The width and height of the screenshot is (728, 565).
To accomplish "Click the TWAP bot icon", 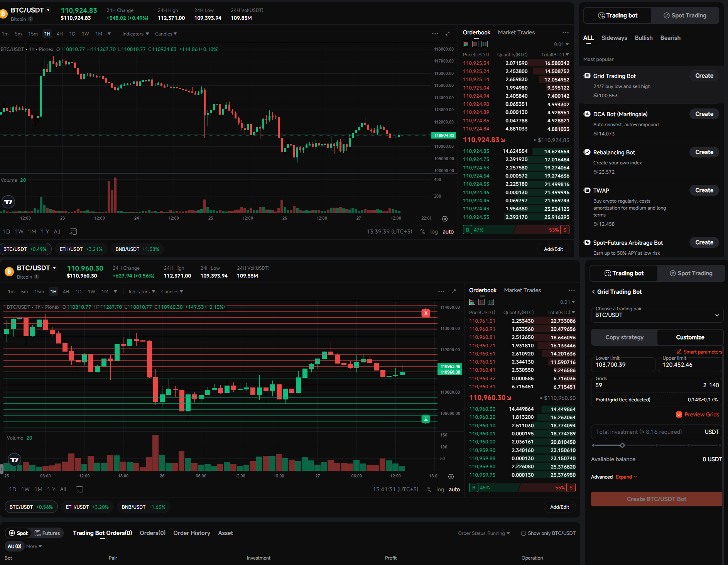I will coord(587,190).
